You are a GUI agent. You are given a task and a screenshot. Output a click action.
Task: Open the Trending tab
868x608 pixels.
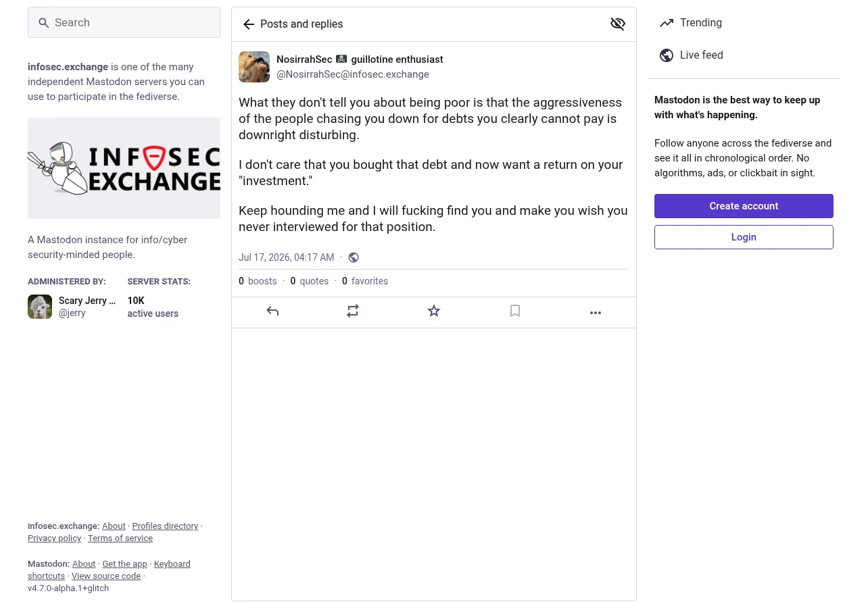pos(691,23)
